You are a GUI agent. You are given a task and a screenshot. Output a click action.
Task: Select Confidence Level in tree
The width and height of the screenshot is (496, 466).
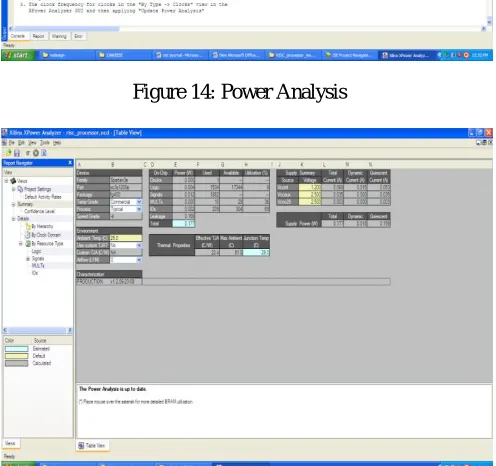click(x=39, y=211)
